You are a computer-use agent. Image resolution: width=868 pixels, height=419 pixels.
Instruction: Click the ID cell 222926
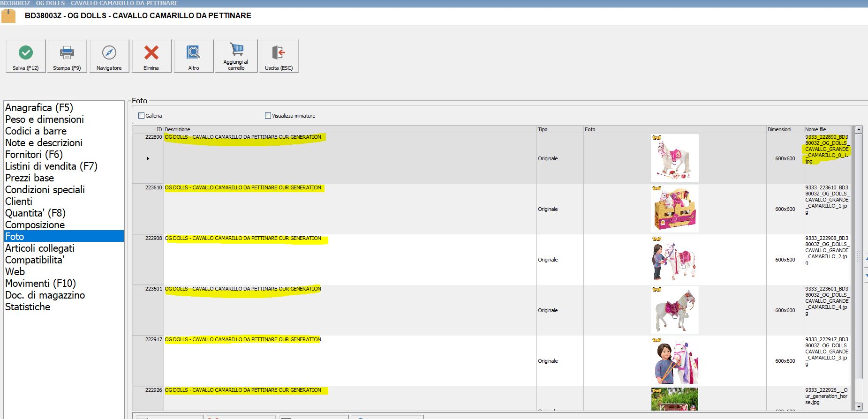pyautogui.click(x=153, y=390)
